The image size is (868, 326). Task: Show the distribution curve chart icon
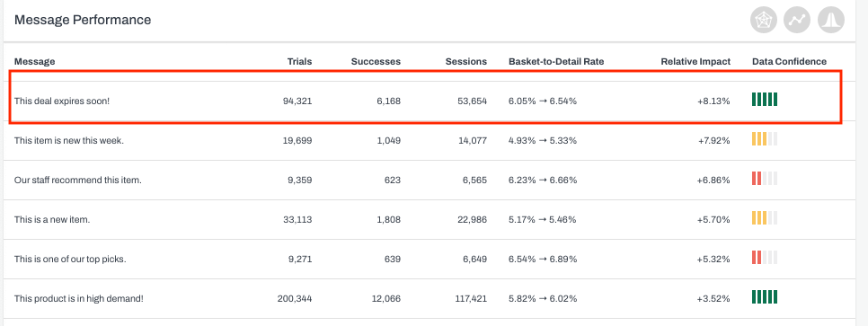tap(831, 21)
